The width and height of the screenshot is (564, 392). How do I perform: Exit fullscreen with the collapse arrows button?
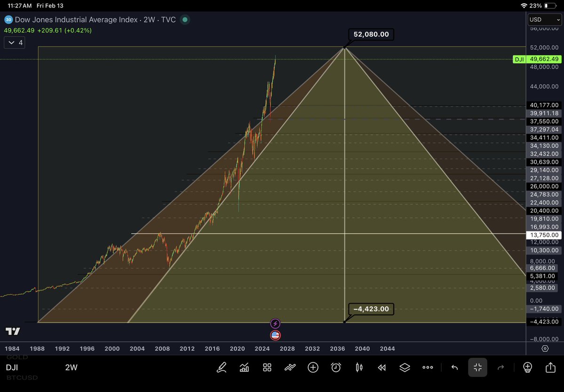point(477,368)
